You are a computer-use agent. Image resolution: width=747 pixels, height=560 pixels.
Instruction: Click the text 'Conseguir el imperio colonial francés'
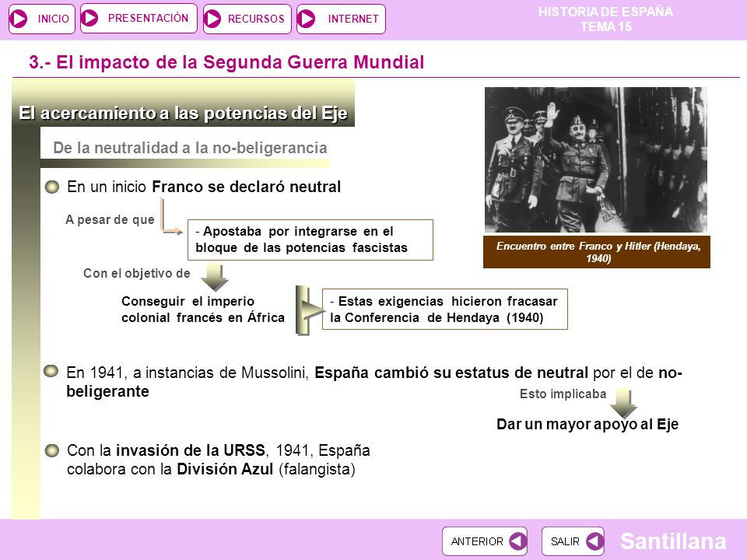pos(203,310)
